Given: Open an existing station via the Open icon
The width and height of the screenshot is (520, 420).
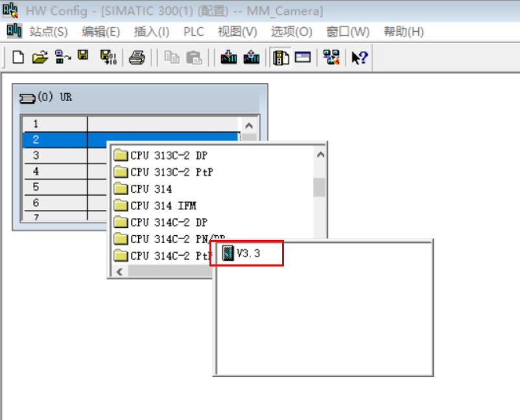Looking at the screenshot, I should [x=40, y=57].
